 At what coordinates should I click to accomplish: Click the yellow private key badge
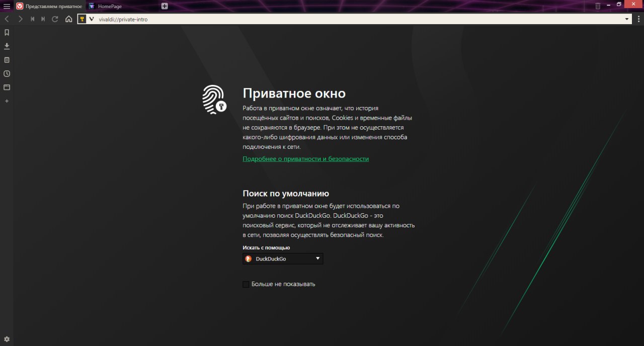pyautogui.click(x=82, y=19)
